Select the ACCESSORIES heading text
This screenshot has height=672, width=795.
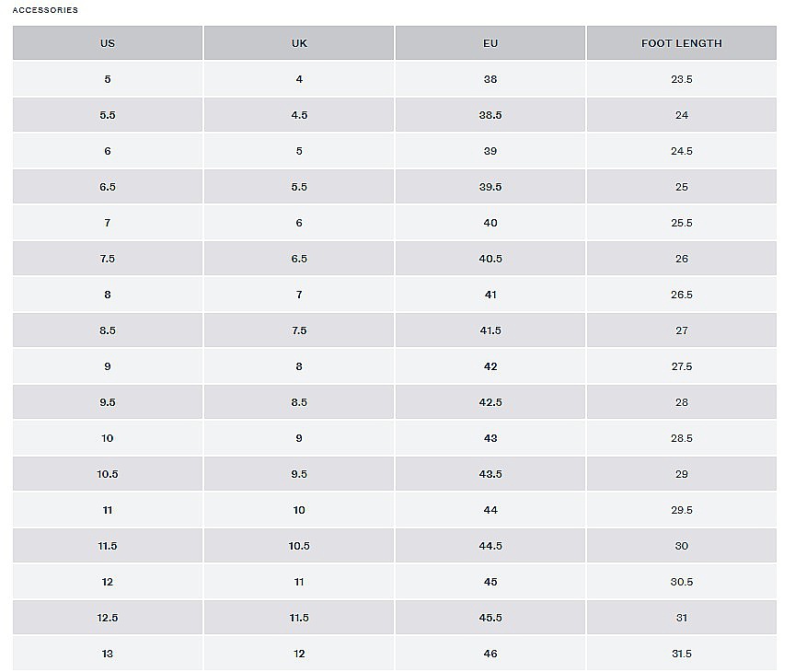[45, 10]
